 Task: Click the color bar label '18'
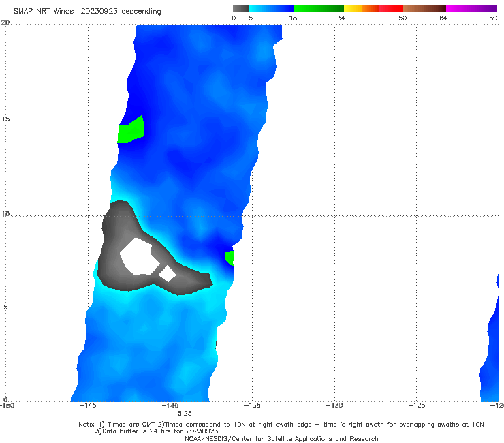click(293, 18)
